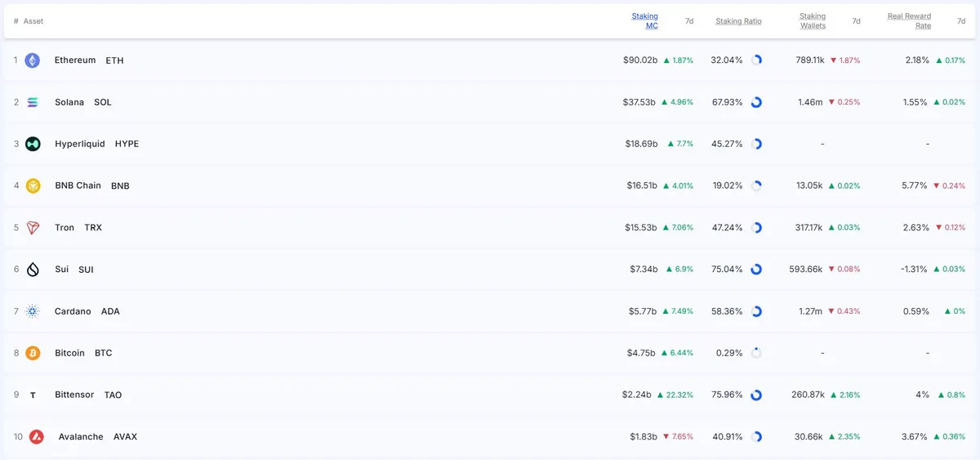Click BNB Chain's $16.51b staking market cap
980x460 pixels.
[641, 185]
